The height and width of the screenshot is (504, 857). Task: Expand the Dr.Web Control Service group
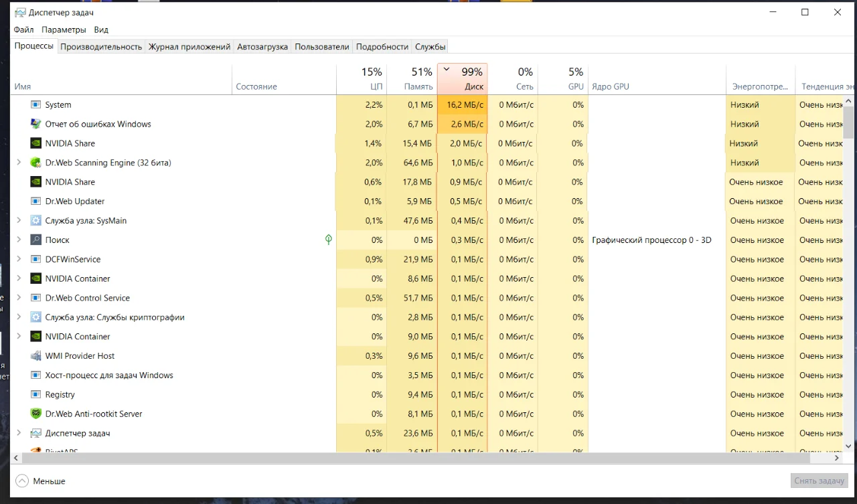[x=19, y=299]
